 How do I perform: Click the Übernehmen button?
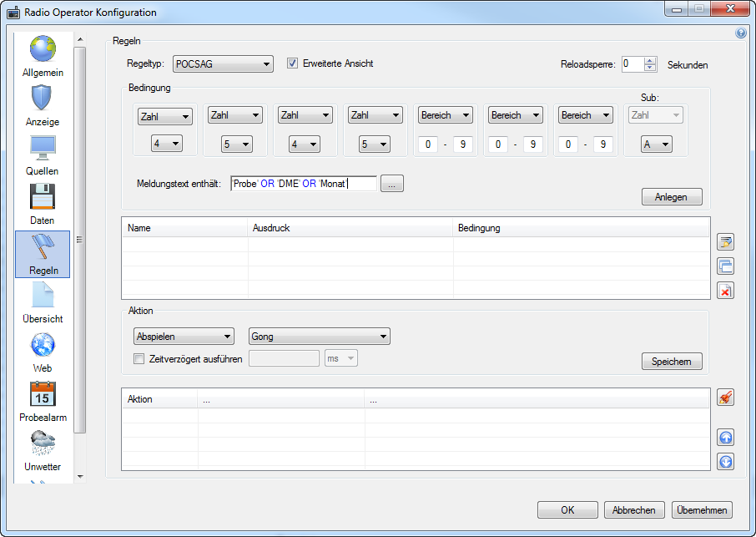pos(702,510)
